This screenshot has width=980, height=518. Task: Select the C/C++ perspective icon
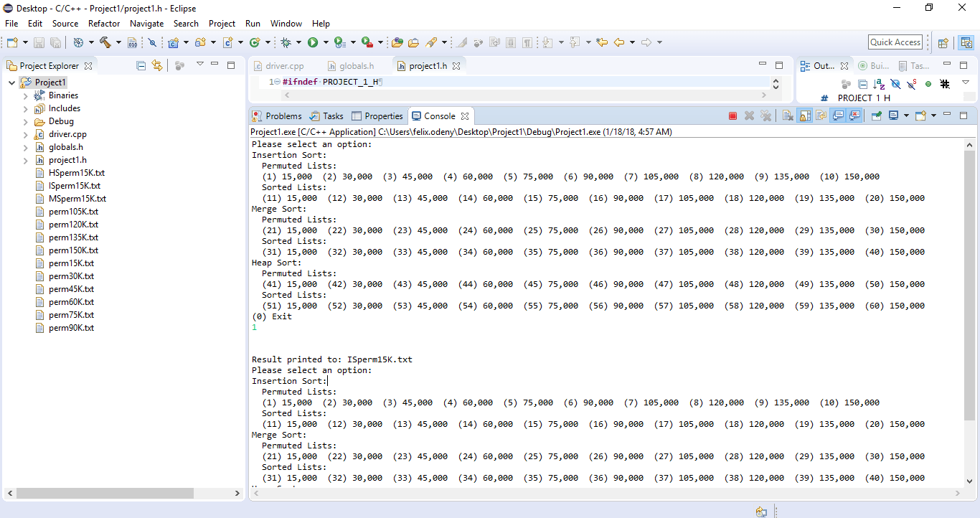tap(966, 42)
